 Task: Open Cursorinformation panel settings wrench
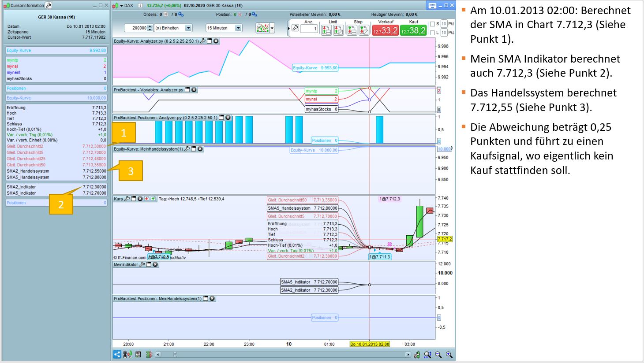tap(49, 5)
